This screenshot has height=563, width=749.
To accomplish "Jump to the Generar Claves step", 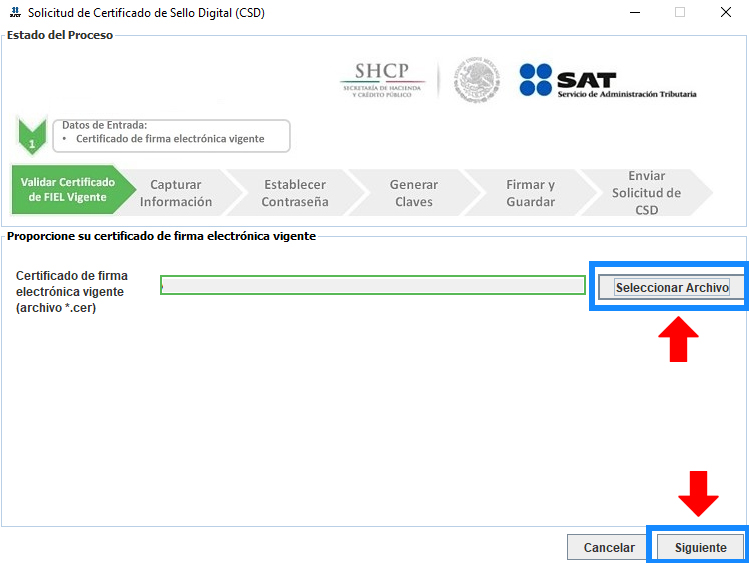I will click(413, 193).
